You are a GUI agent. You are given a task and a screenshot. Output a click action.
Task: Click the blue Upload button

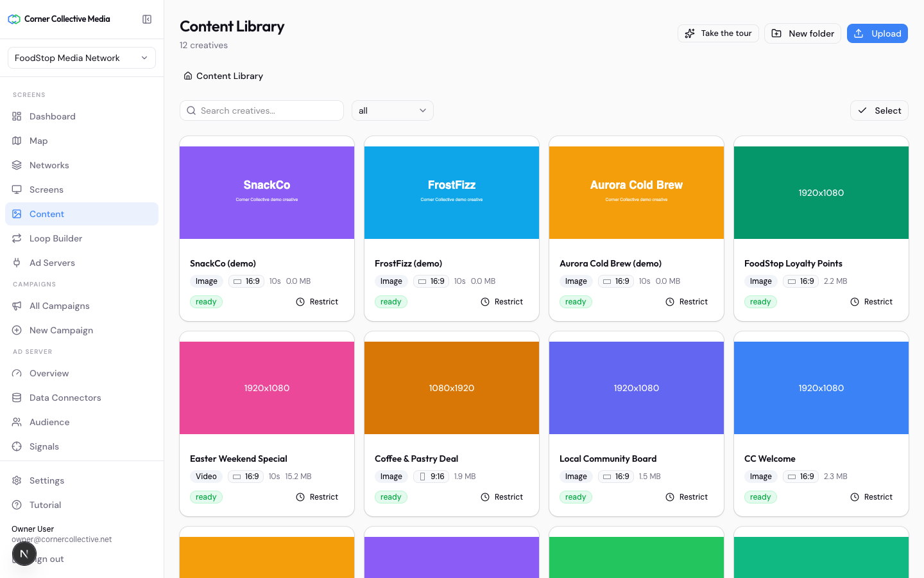(x=877, y=33)
